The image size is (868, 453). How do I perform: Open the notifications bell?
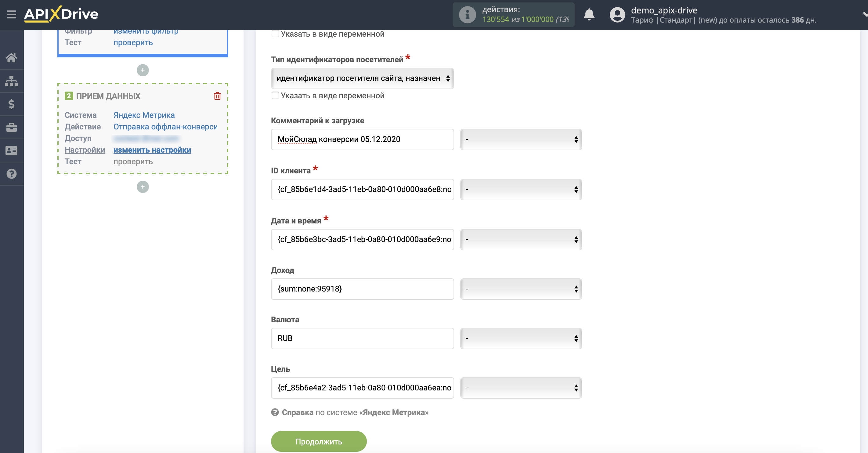(x=589, y=14)
